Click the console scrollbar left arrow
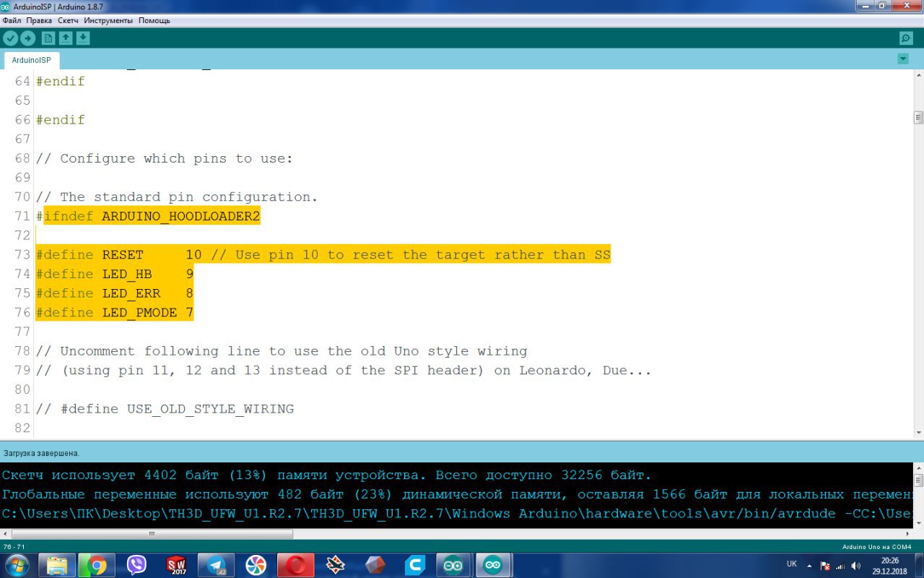 (6, 534)
